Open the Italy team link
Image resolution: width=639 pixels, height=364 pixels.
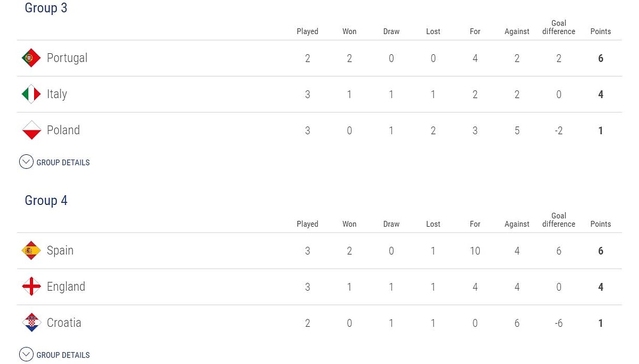pyautogui.click(x=57, y=94)
